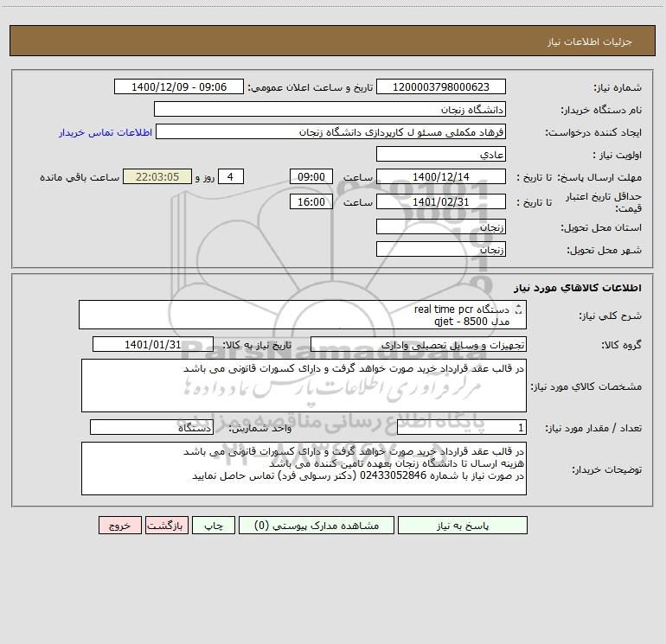Open مشاهده مدارک پیوستی (0) button
The height and width of the screenshot is (644, 666).
pos(317,526)
